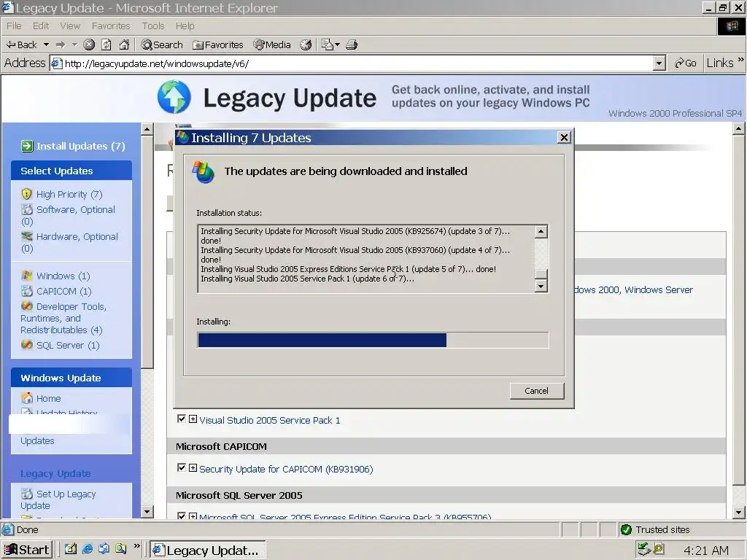
Task: Click the Back navigation arrow icon
Action: coord(11,44)
